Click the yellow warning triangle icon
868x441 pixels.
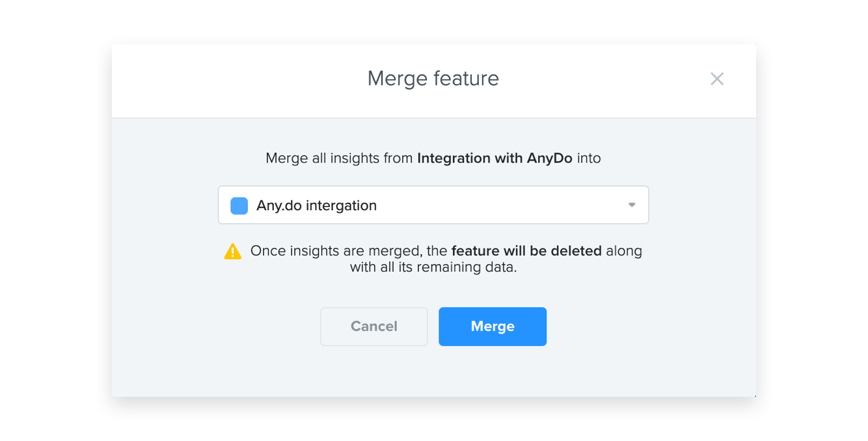tap(233, 252)
